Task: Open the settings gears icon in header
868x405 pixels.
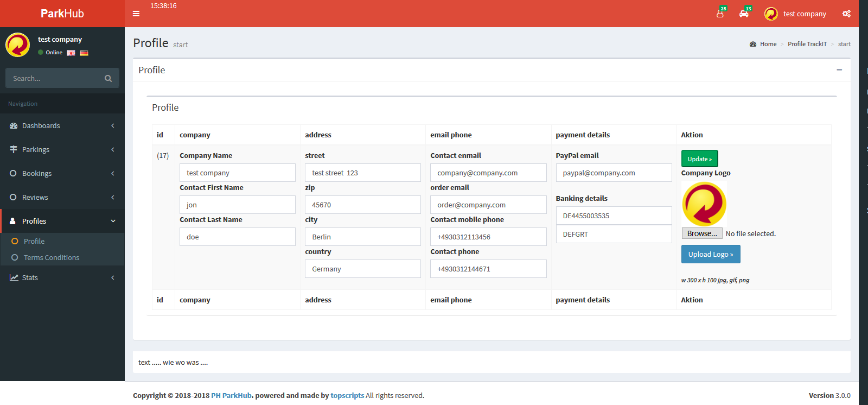Action: pyautogui.click(x=846, y=14)
